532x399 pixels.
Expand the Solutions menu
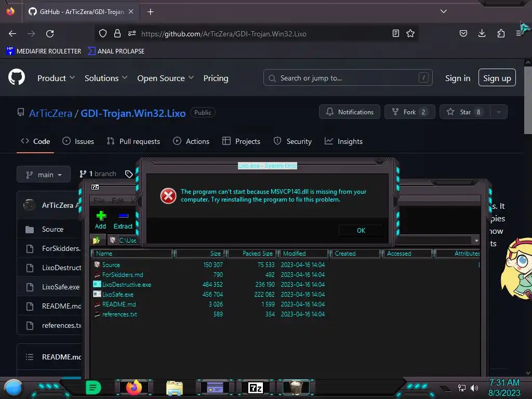pyautogui.click(x=106, y=78)
